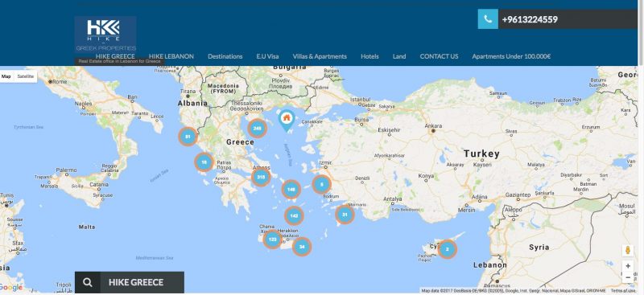Open Apartments Under 100.000€ link
The width and height of the screenshot is (644, 295).
pyautogui.click(x=511, y=56)
